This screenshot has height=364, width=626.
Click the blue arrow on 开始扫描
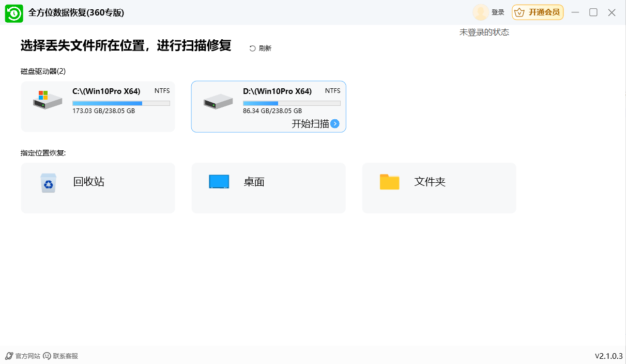[x=335, y=124]
